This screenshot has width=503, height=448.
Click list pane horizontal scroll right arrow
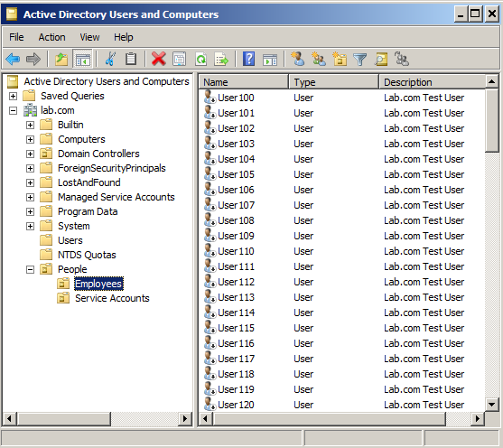click(478, 418)
